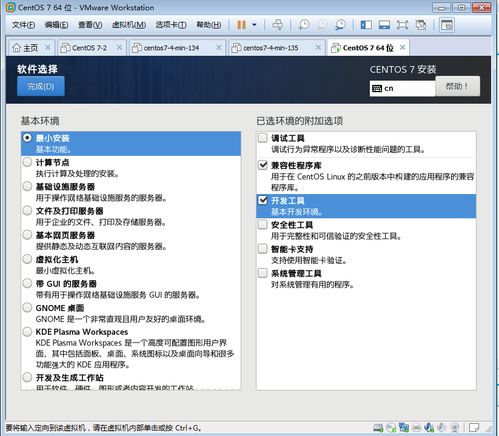499x436 pixels.
Task: Select 虚拟化主机 radio button
Action: [x=27, y=259]
